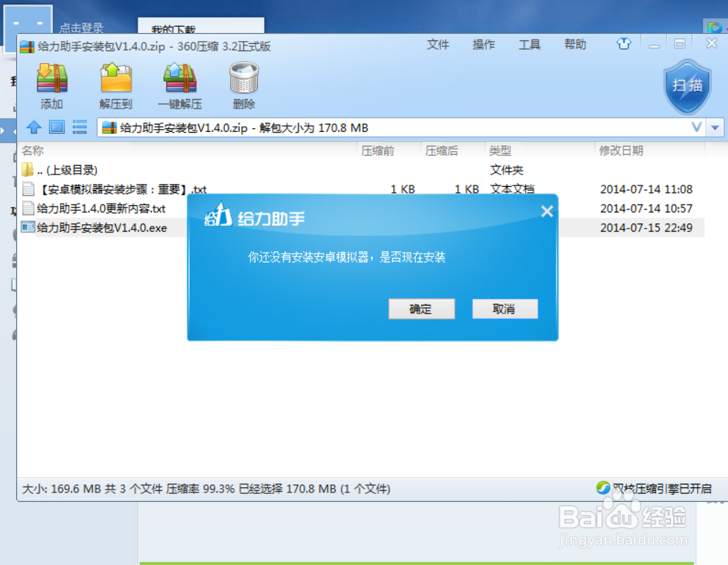Click the V icon in address bar
The width and height of the screenshot is (728, 565).
tap(697, 127)
